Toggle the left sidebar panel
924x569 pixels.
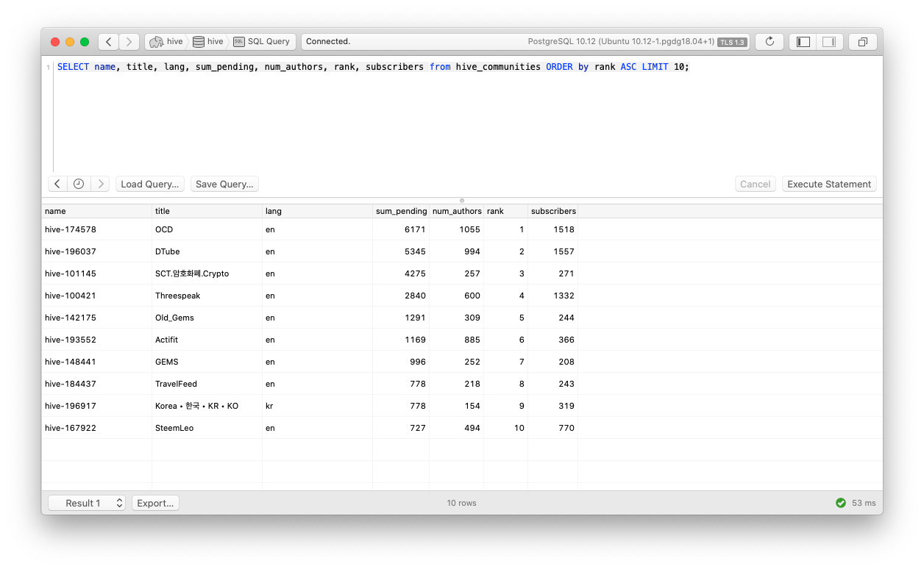pos(803,42)
